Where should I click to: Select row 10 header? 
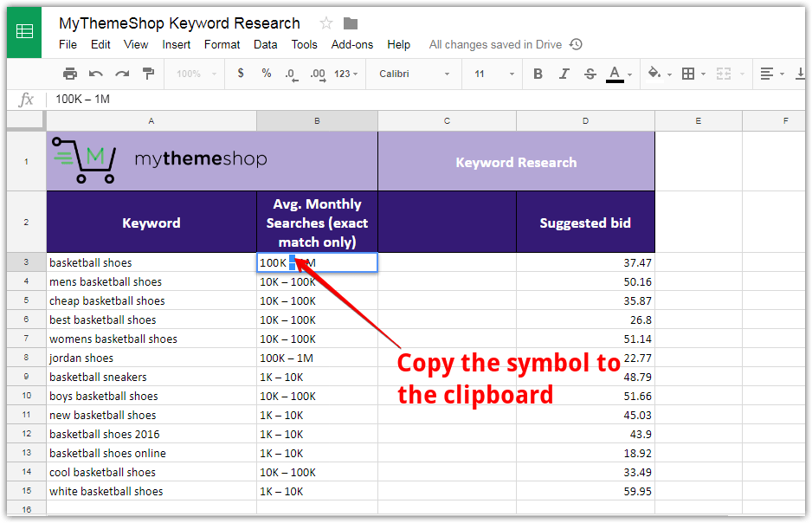[27, 396]
